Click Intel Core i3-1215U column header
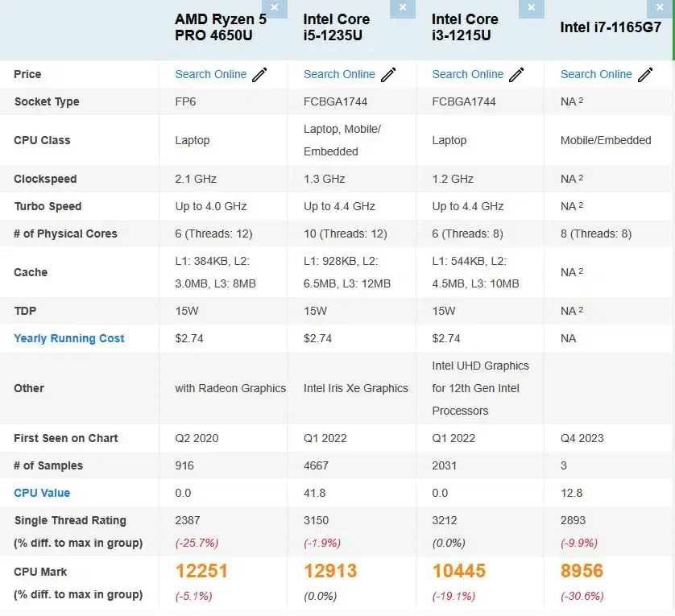 pyautogui.click(x=465, y=27)
